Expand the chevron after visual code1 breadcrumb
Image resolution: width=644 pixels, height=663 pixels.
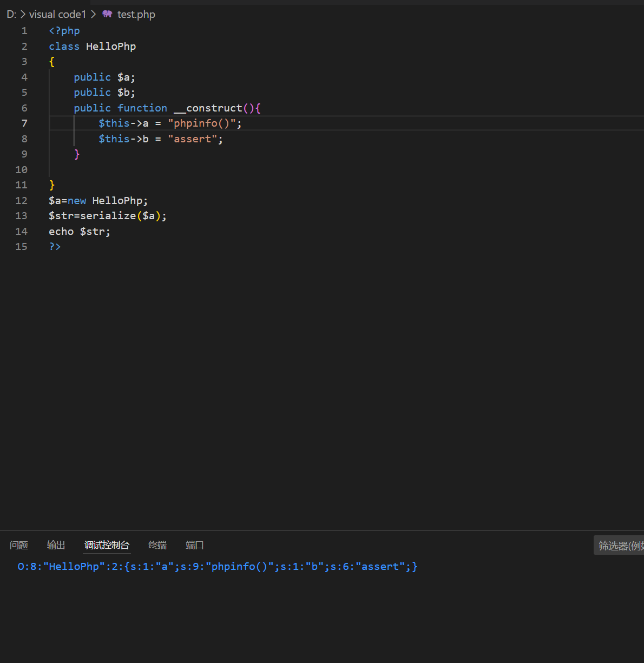click(93, 14)
